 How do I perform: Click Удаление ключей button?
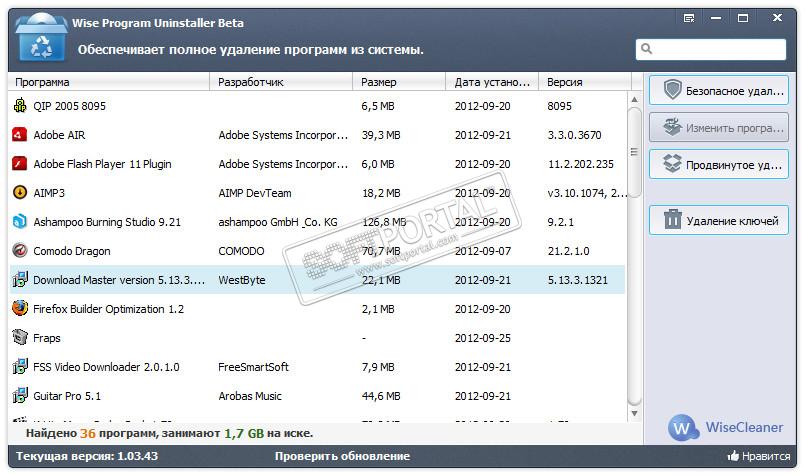[x=719, y=220]
